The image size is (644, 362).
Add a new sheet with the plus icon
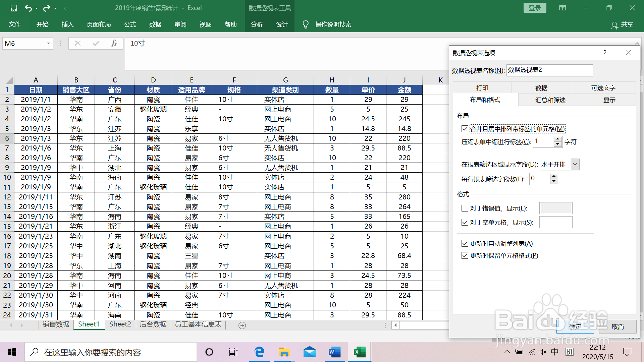tap(242, 325)
